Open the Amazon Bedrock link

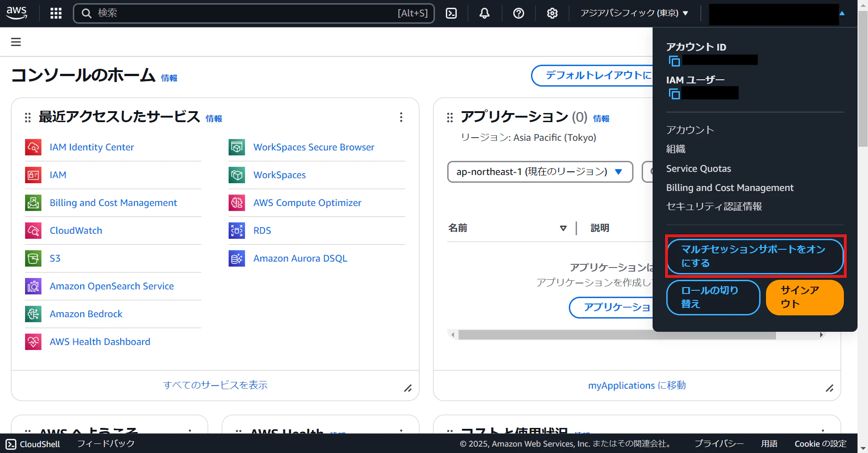(x=86, y=314)
